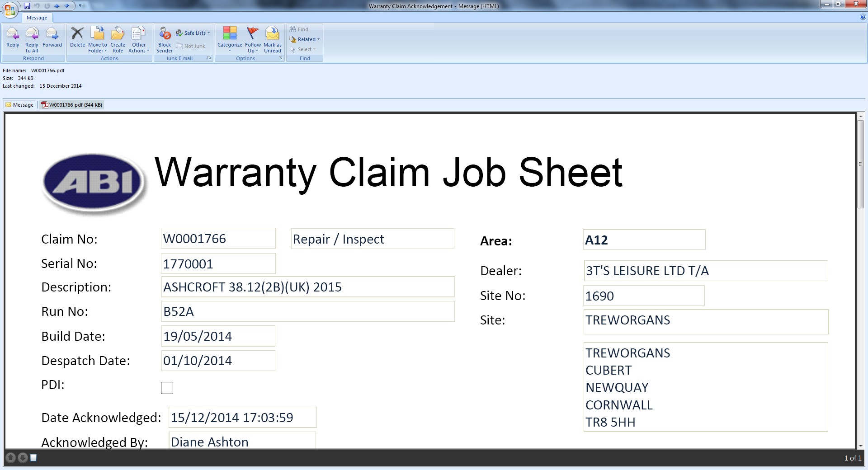Open the Related items button
This screenshot has width=868, height=470.
point(306,39)
